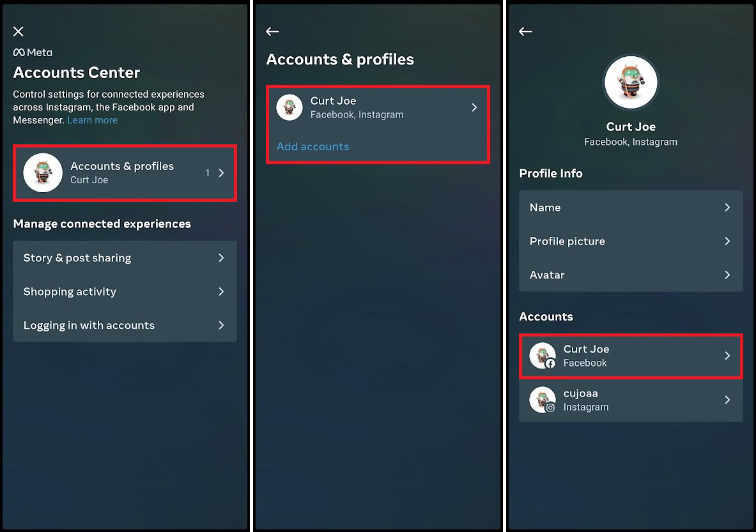The image size is (756, 532).
Task: Open the cujoaa Instagram account
Action: pyautogui.click(x=631, y=400)
